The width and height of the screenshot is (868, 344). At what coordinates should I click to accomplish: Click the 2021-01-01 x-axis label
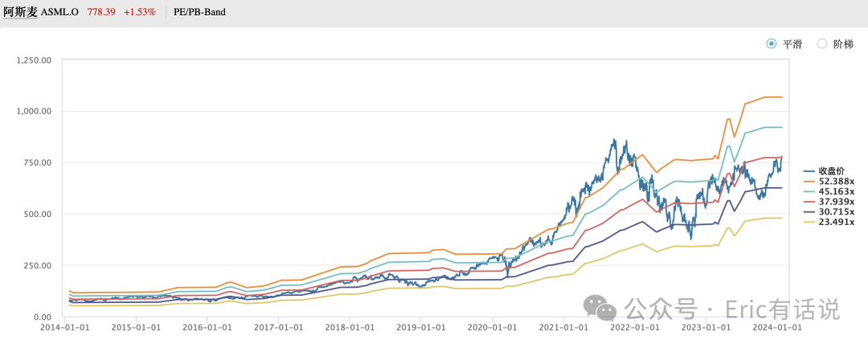[x=563, y=328]
